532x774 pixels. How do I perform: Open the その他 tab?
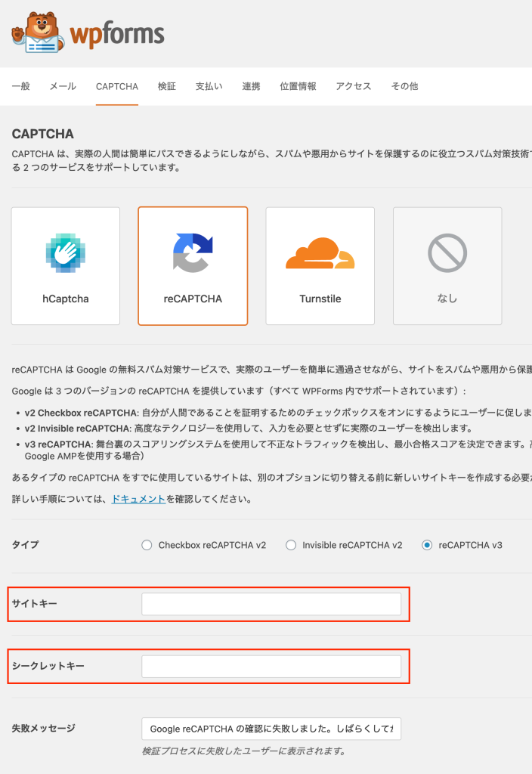(x=404, y=86)
